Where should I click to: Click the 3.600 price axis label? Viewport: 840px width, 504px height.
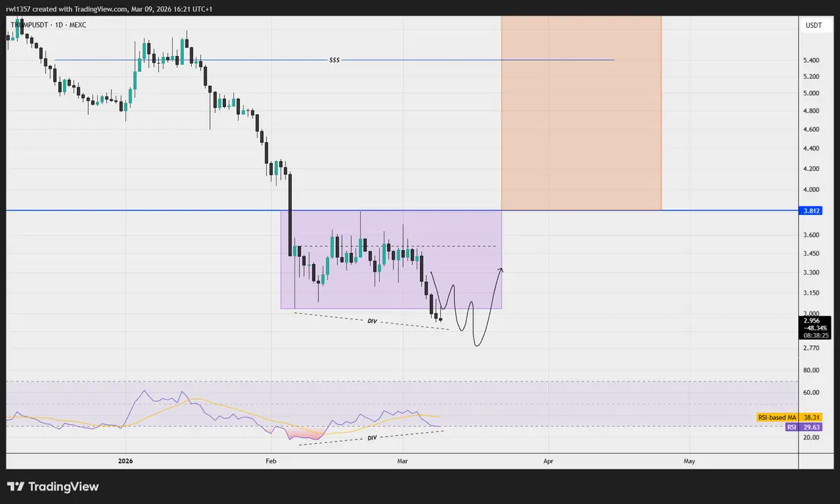click(811, 235)
